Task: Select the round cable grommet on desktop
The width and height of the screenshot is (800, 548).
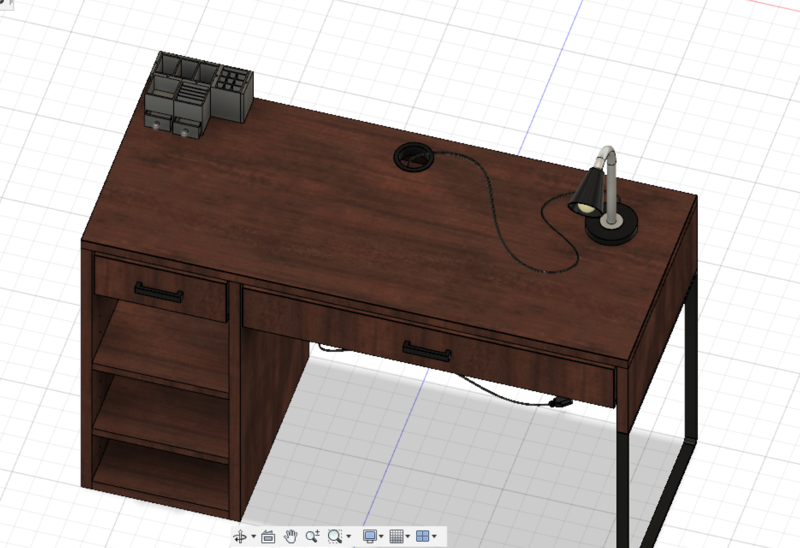Action: pos(413,157)
